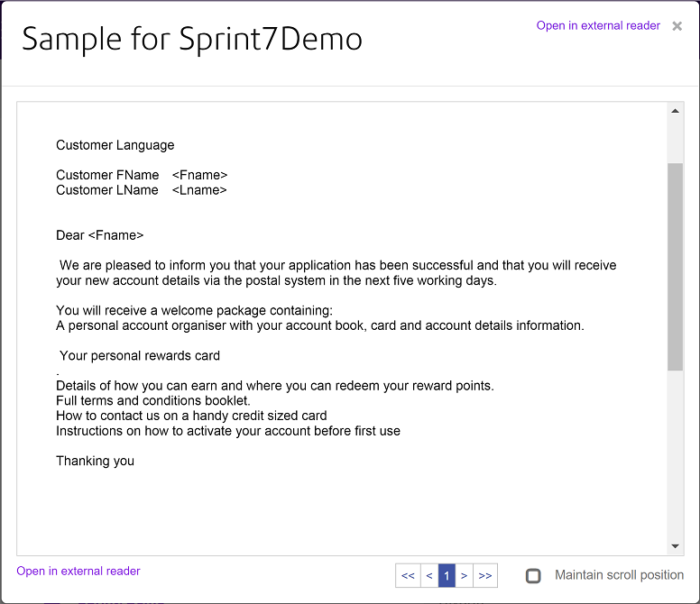Click the scrollbar up arrow
Screen dimensions: 700x604
(675, 111)
